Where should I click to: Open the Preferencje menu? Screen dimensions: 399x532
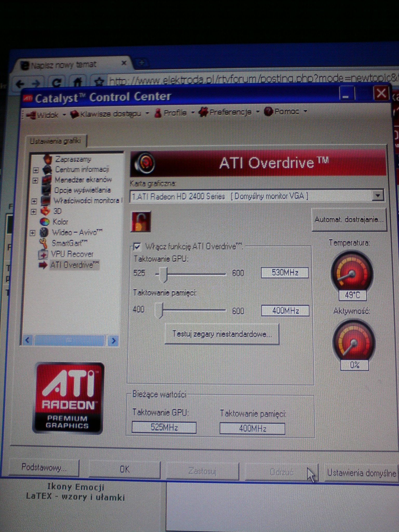tap(229, 112)
